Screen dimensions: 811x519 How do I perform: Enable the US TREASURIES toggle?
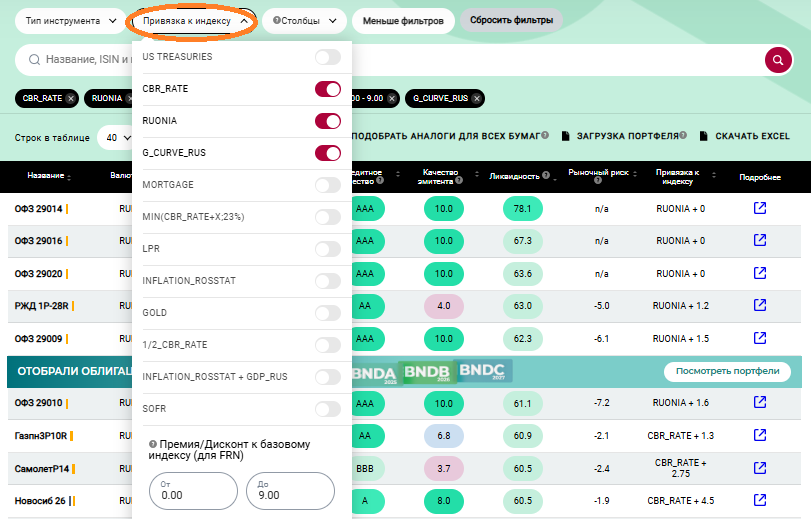327,57
